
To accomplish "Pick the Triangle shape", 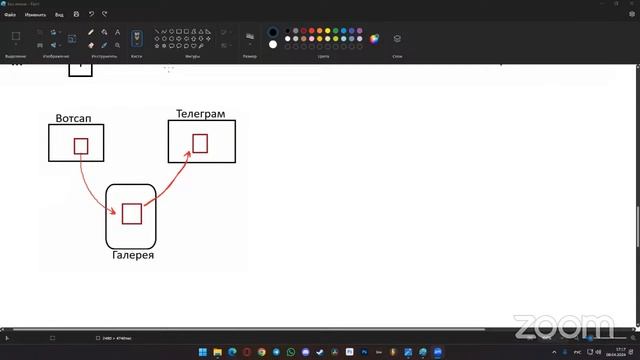I will pos(201,31).
